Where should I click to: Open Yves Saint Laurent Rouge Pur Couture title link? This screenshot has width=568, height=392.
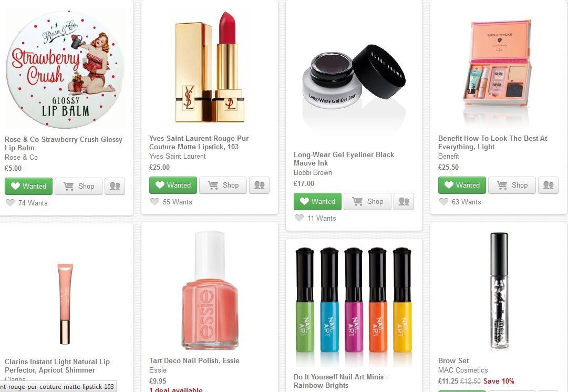[199, 142]
